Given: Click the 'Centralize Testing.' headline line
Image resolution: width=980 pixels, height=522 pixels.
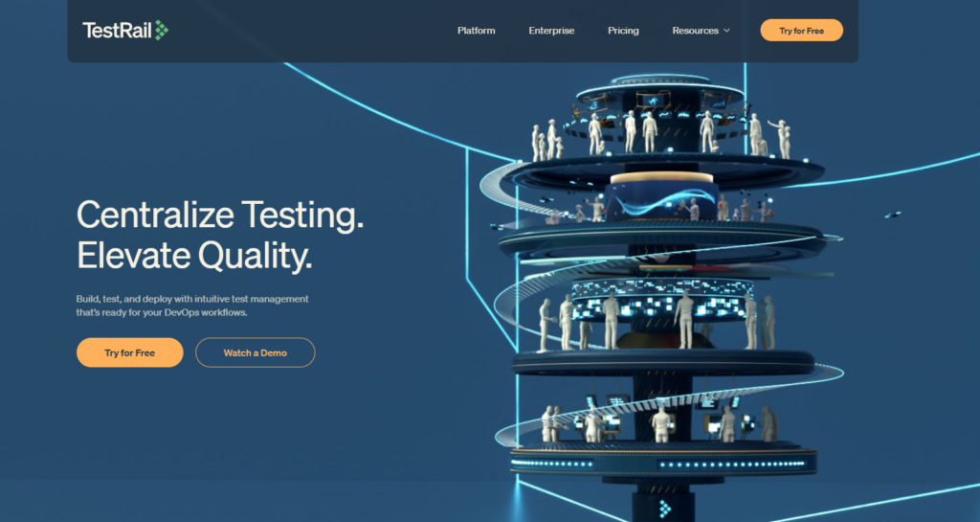Looking at the screenshot, I should click(x=220, y=216).
